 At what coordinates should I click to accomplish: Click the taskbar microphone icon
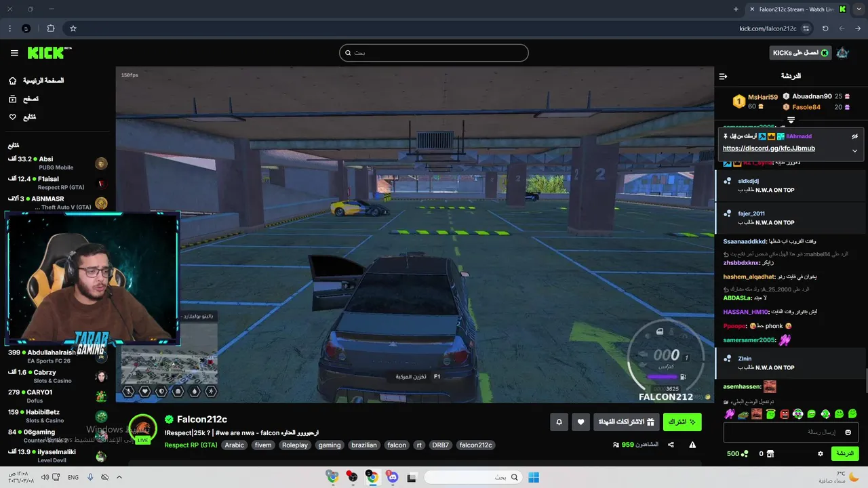click(90, 477)
